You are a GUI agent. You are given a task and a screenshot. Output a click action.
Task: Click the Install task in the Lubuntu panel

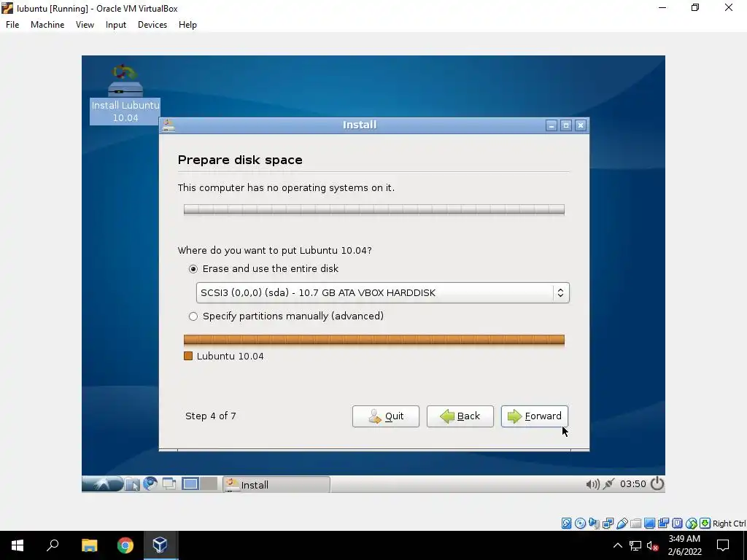pyautogui.click(x=276, y=485)
